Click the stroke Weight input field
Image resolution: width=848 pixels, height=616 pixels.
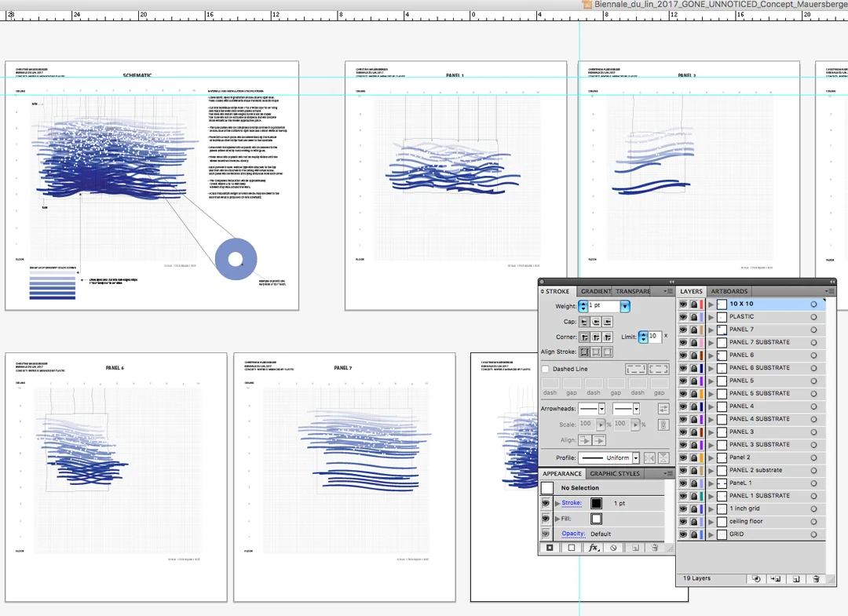604,306
